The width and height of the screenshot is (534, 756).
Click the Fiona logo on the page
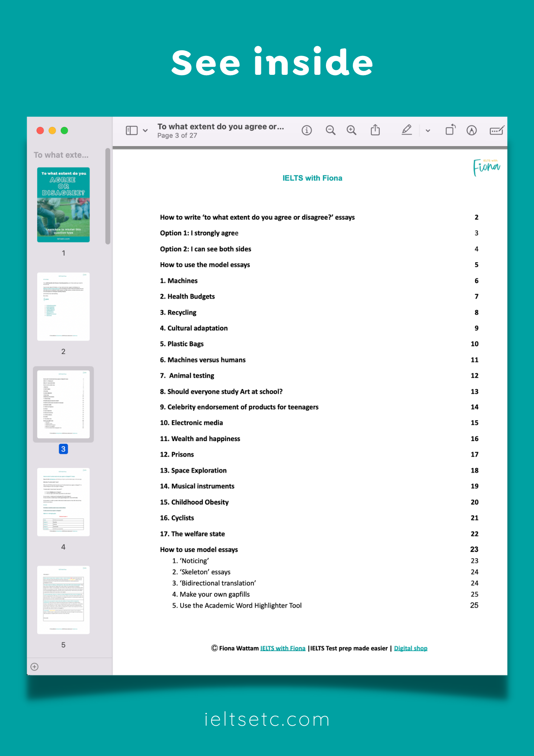coord(486,167)
